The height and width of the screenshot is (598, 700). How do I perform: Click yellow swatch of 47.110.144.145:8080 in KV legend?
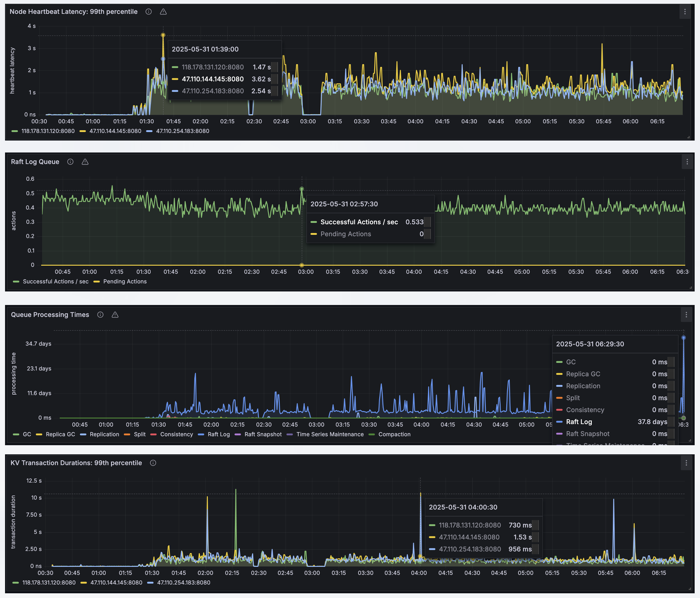pos(84,583)
